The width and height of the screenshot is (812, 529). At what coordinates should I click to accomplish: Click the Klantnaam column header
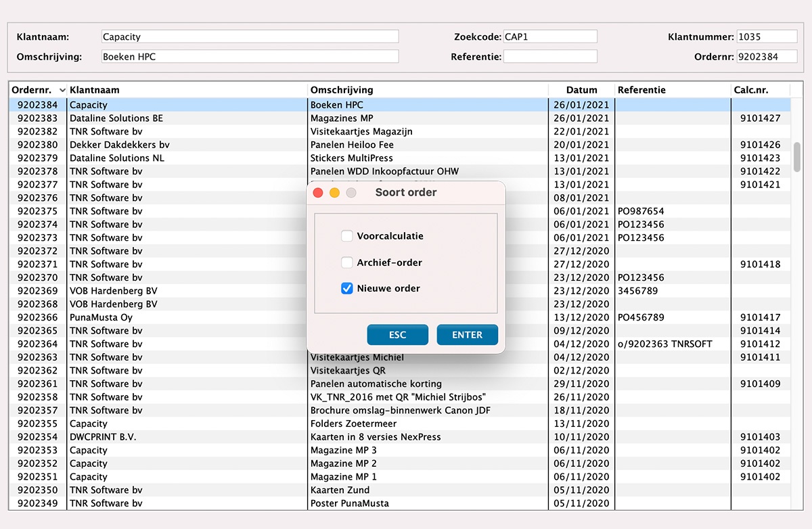[x=95, y=90]
